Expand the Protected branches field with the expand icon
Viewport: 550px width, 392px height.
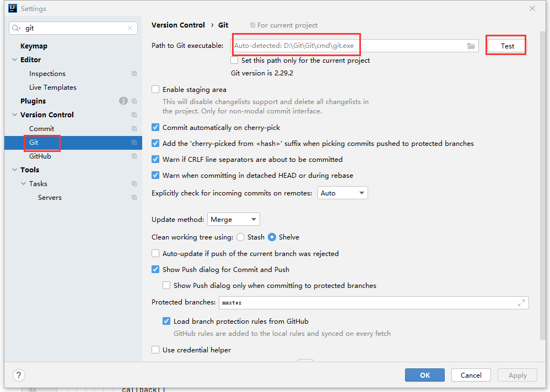[x=521, y=303]
